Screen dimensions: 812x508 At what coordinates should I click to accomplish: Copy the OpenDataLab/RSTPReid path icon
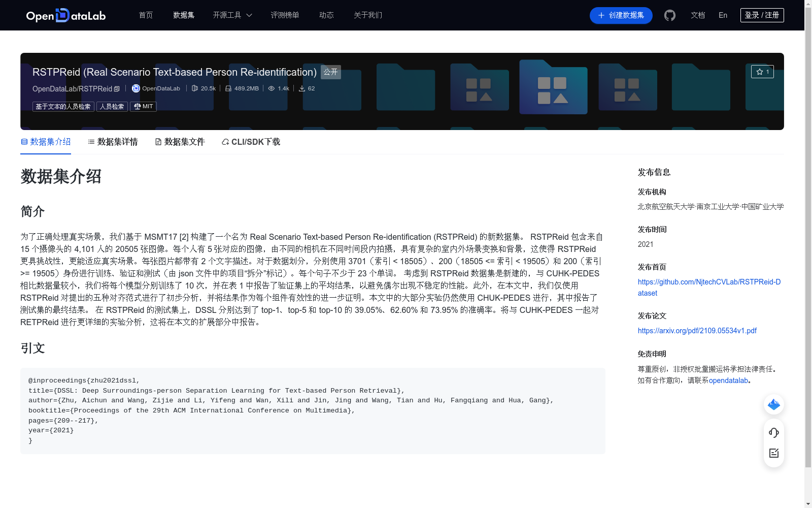[x=117, y=89]
